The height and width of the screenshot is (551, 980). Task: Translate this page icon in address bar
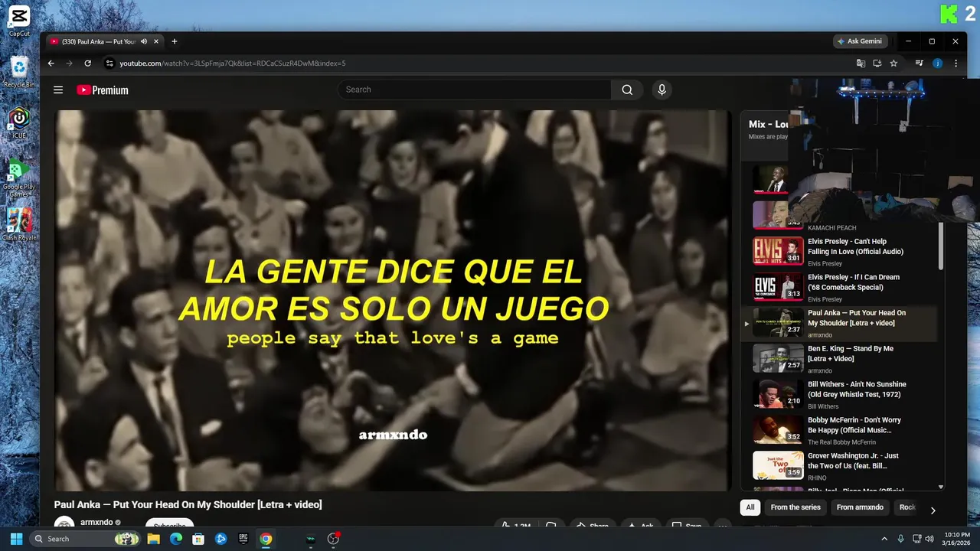coord(861,64)
